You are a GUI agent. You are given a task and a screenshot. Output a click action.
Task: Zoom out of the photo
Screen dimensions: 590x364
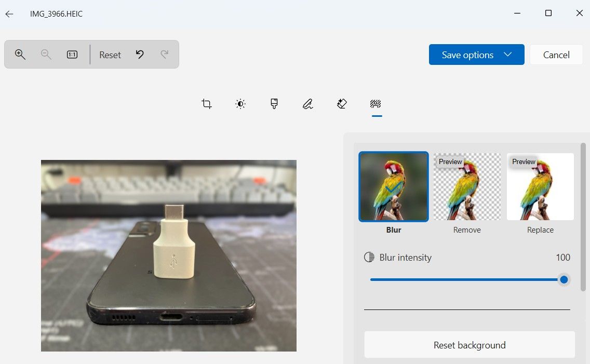coord(46,55)
